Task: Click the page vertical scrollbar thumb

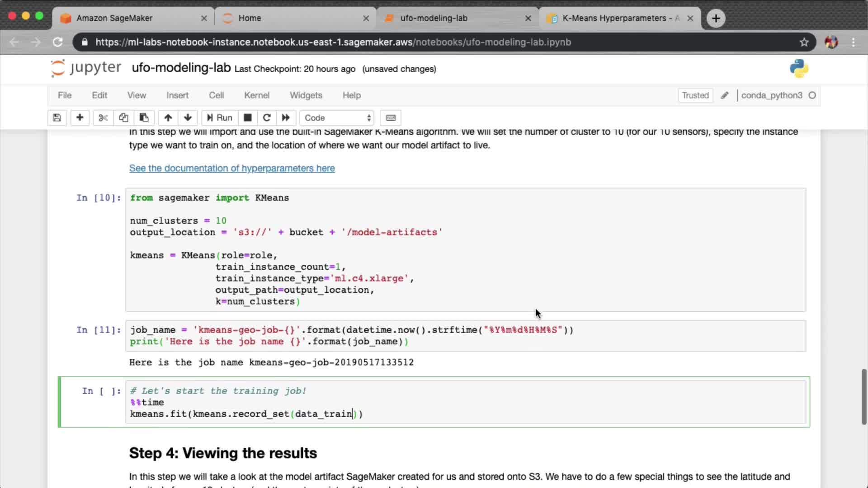Action: [864, 396]
